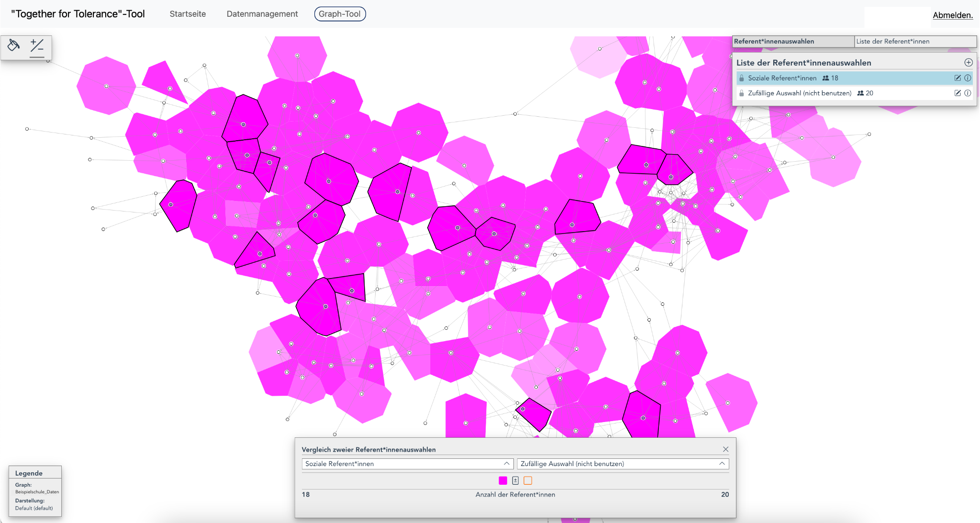
Task: Edit the Zufällige Auswahl selection
Action: point(958,93)
